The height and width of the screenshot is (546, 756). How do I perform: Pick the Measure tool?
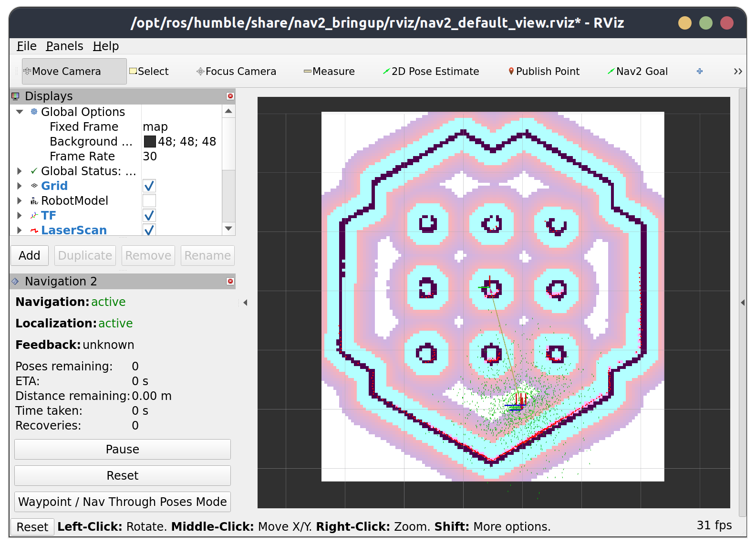pyautogui.click(x=329, y=72)
